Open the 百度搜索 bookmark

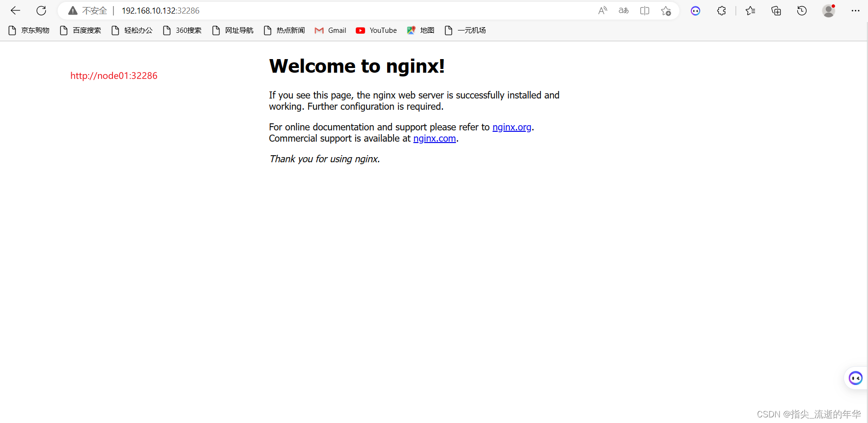point(81,30)
